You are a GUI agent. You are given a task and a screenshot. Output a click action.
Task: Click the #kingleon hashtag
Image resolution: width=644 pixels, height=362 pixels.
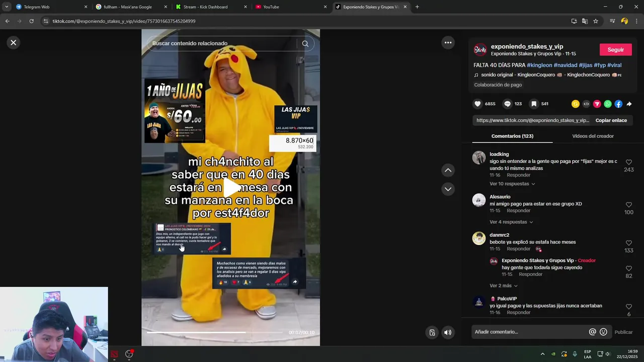pyautogui.click(x=539, y=65)
